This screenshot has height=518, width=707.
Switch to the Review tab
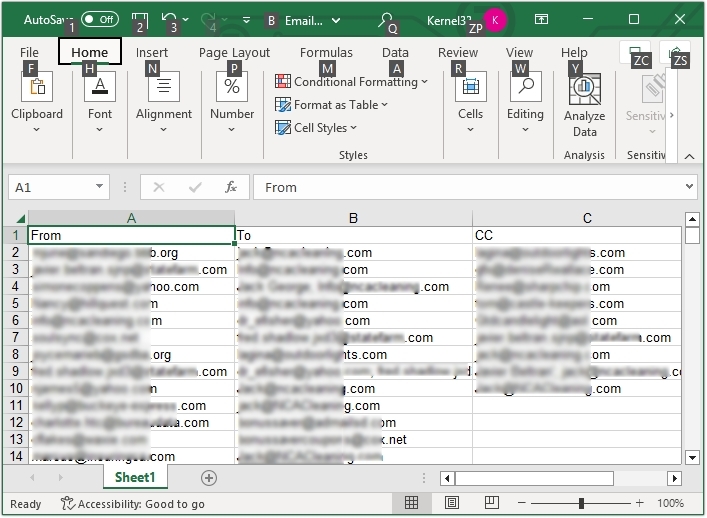click(458, 52)
